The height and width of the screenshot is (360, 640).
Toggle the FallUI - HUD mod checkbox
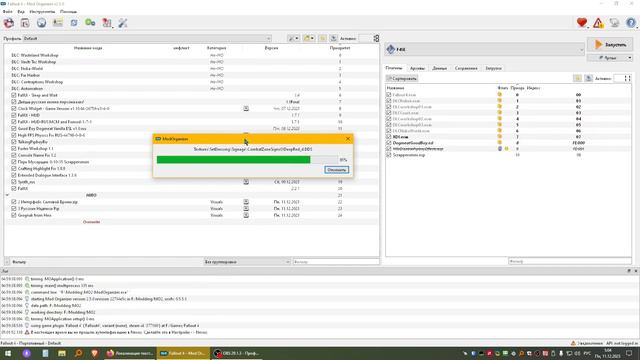(x=14, y=115)
